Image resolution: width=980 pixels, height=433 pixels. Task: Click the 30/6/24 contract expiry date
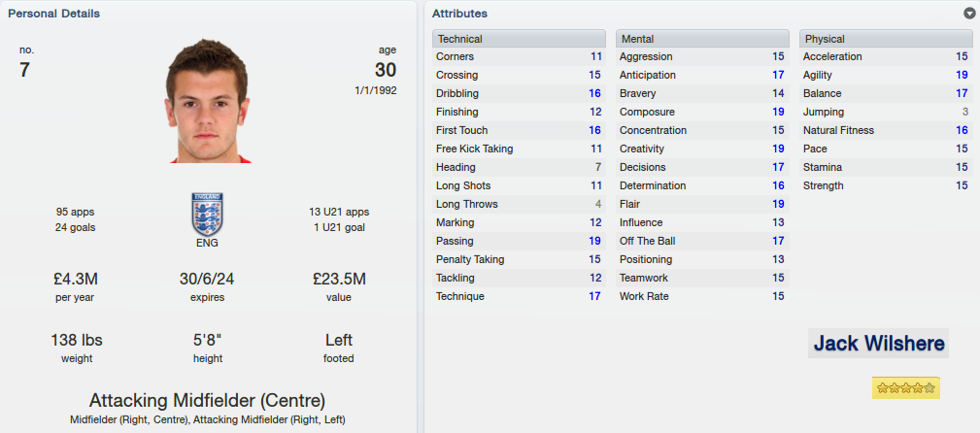tap(207, 280)
